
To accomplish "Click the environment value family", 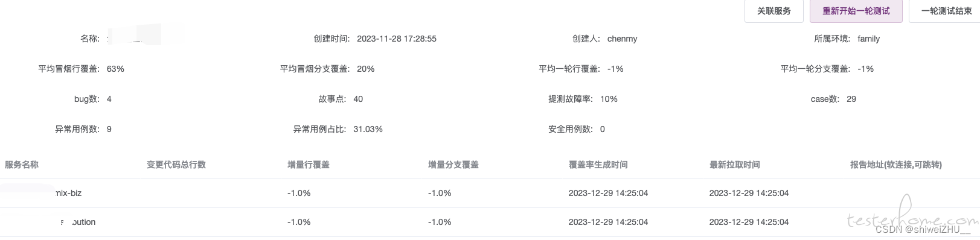I will coord(868,39).
